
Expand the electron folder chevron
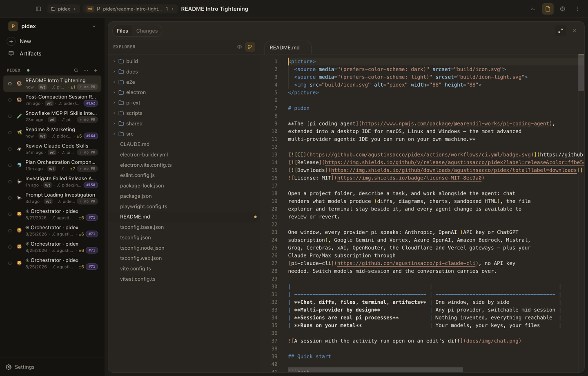coord(114,92)
